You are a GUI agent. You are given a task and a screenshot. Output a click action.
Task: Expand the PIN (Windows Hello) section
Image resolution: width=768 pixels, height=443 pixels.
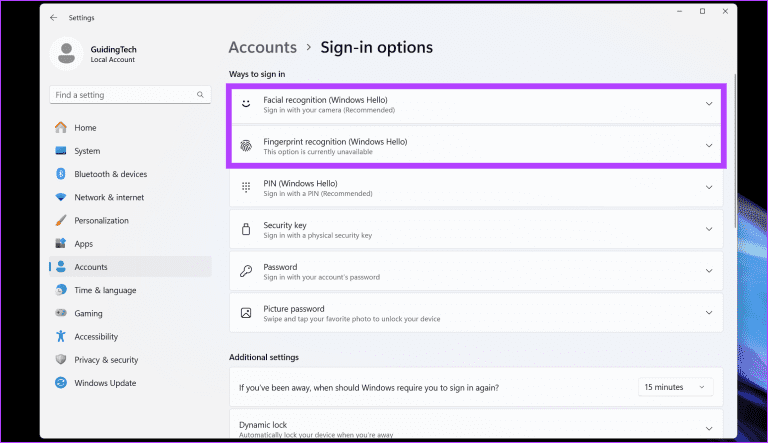click(709, 187)
